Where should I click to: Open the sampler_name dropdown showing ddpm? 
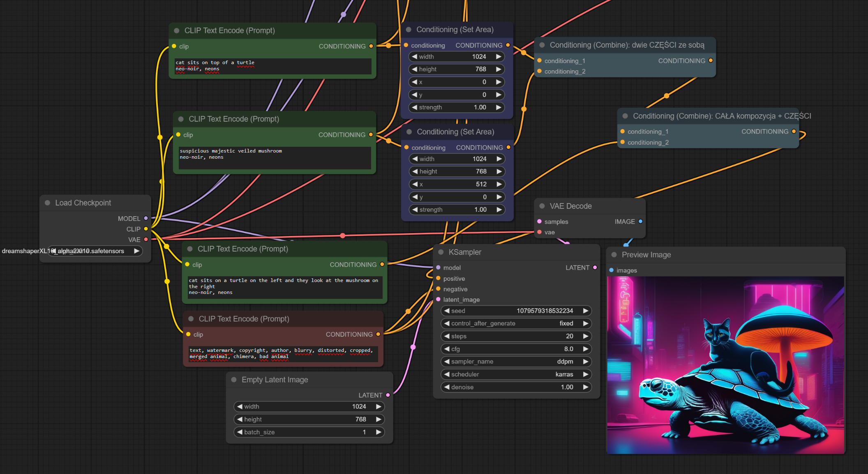pos(516,361)
